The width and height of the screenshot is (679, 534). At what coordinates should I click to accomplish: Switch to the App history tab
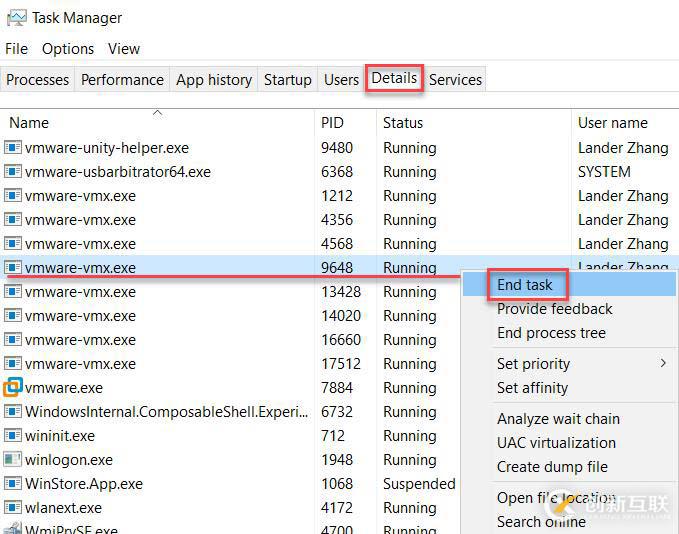(214, 80)
